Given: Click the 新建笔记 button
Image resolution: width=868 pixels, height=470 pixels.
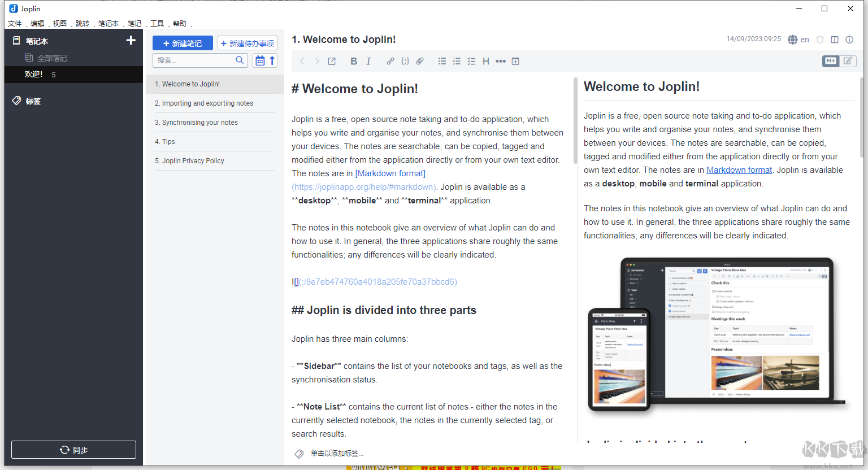Looking at the screenshot, I should [x=183, y=43].
